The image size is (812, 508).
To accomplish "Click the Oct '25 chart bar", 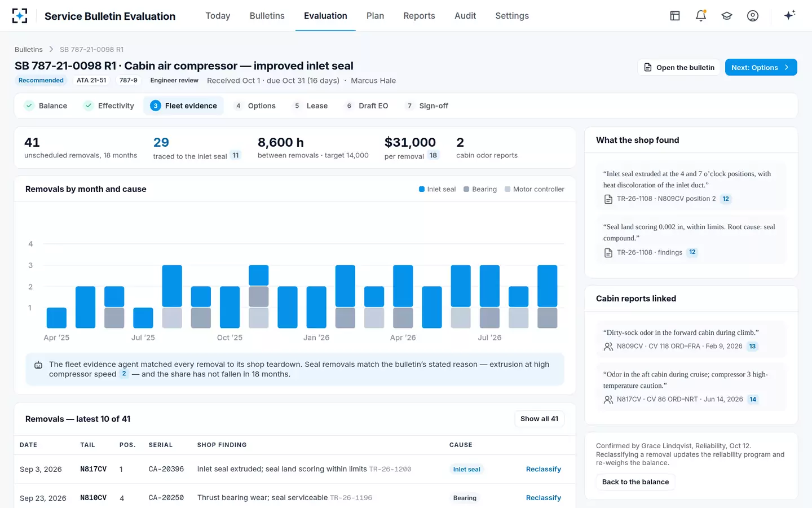I will [x=230, y=307].
